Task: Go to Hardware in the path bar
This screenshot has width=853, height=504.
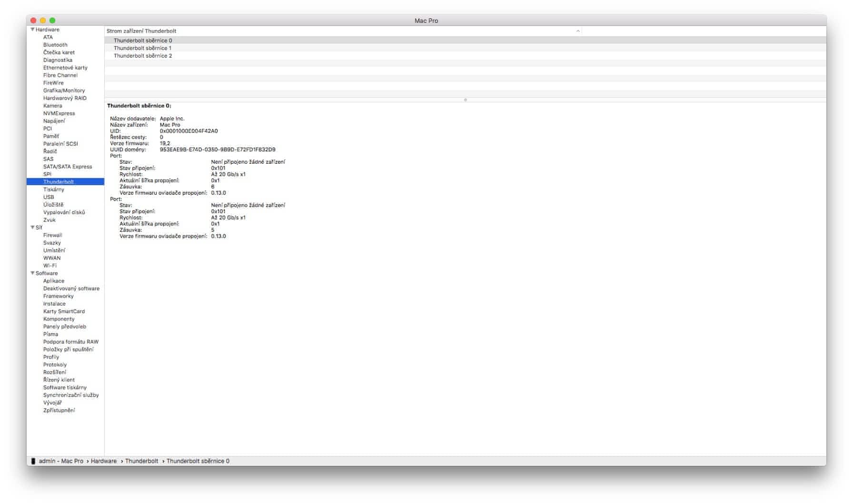Action: [x=104, y=461]
